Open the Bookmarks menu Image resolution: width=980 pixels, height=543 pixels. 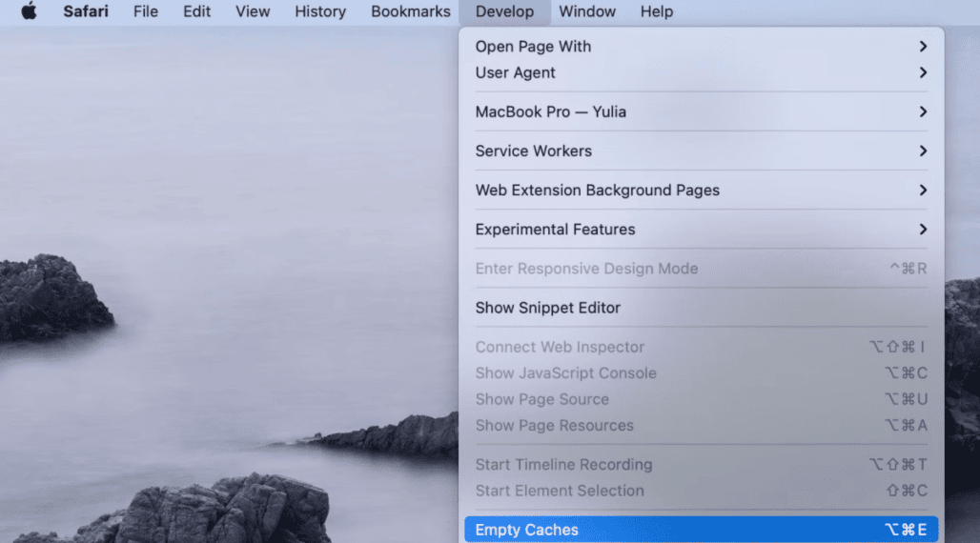tap(411, 11)
